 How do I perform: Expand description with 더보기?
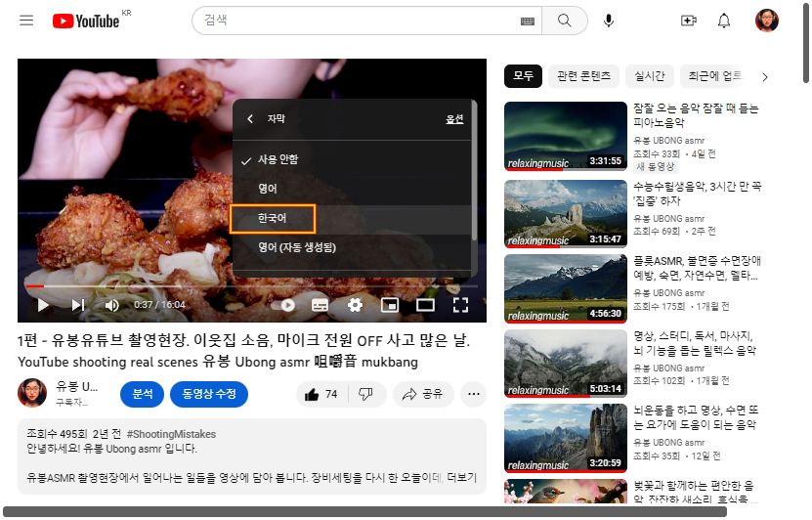pos(462,477)
